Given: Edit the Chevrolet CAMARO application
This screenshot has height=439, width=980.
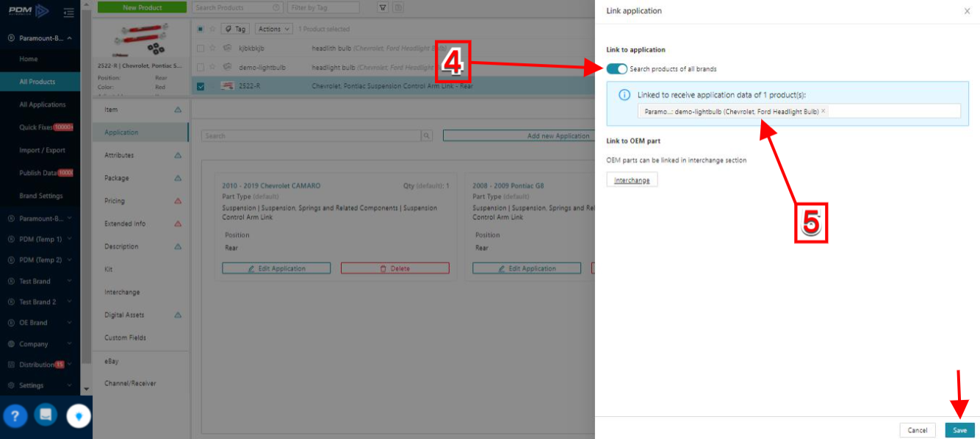Looking at the screenshot, I should tap(277, 268).
